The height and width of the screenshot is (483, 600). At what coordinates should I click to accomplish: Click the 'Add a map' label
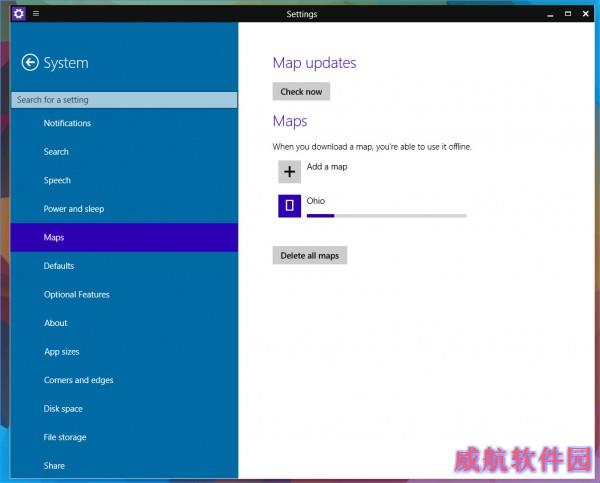tap(327, 167)
